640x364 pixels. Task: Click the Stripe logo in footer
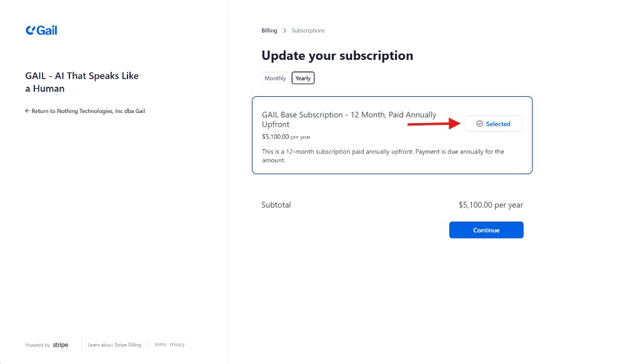[61, 345]
